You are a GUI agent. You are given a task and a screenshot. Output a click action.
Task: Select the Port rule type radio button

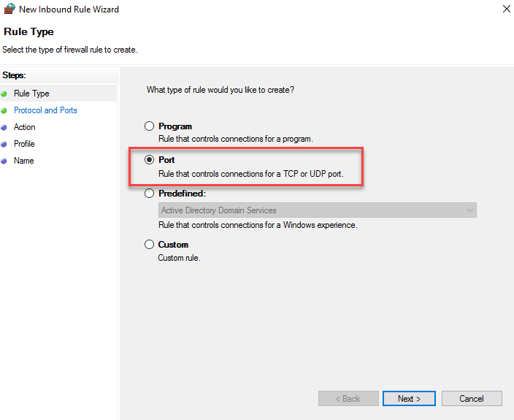click(x=149, y=160)
